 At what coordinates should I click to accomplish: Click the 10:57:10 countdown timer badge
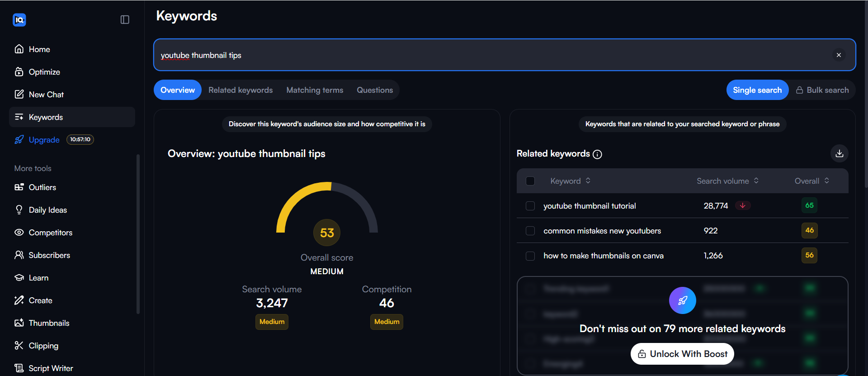pos(80,139)
